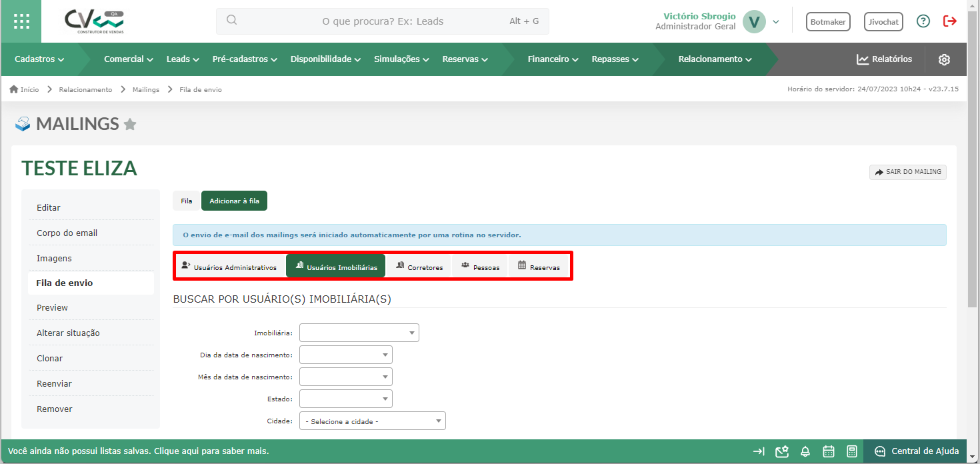Click Clonar in the side menu
The width and height of the screenshot is (980, 464).
tap(91, 358)
